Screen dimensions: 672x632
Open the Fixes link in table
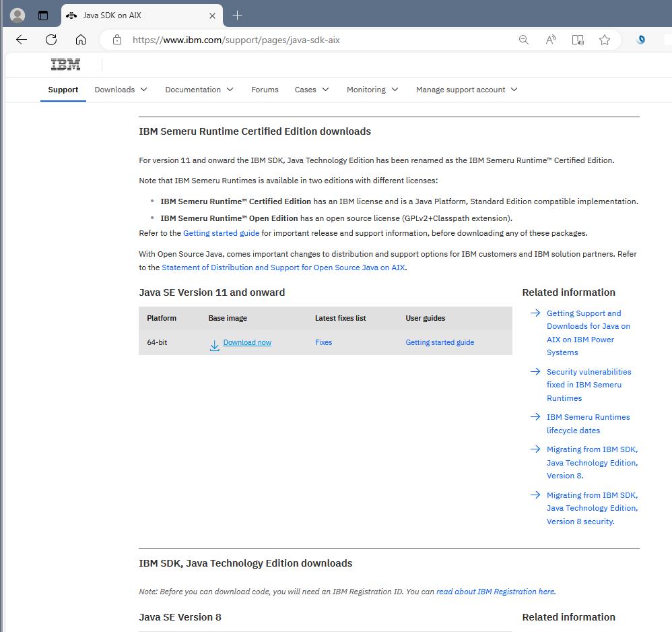(x=324, y=342)
